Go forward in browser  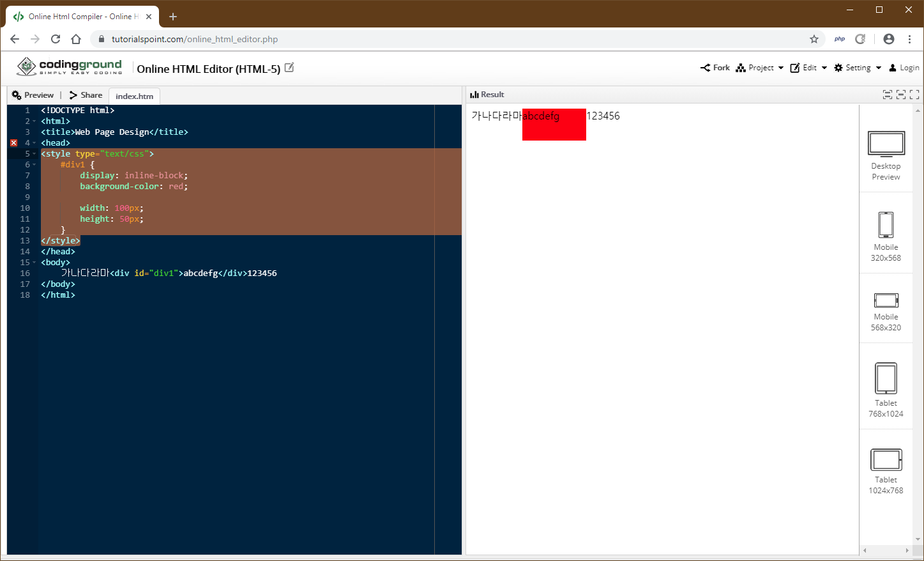coord(35,39)
